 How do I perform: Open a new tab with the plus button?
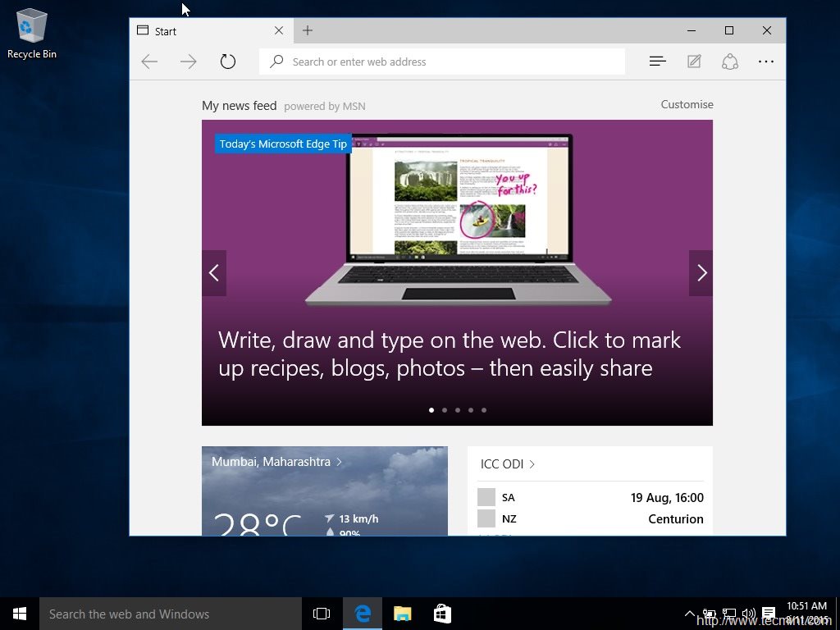click(307, 30)
